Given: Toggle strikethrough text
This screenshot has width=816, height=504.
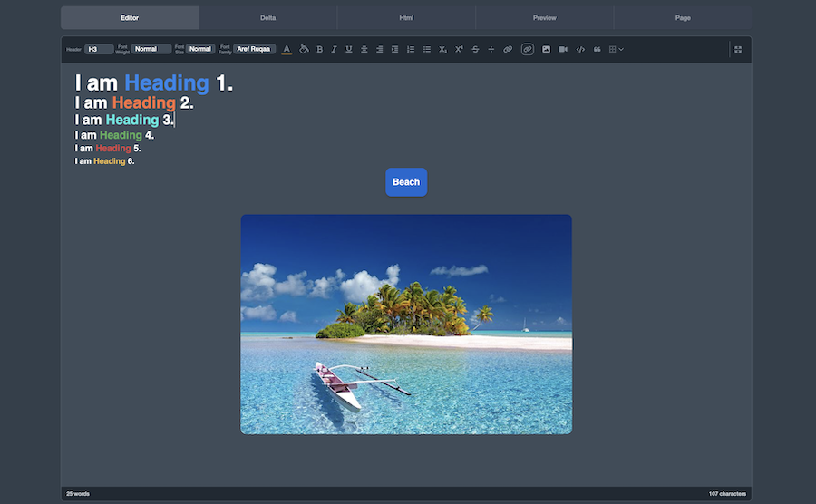Looking at the screenshot, I should point(475,49).
